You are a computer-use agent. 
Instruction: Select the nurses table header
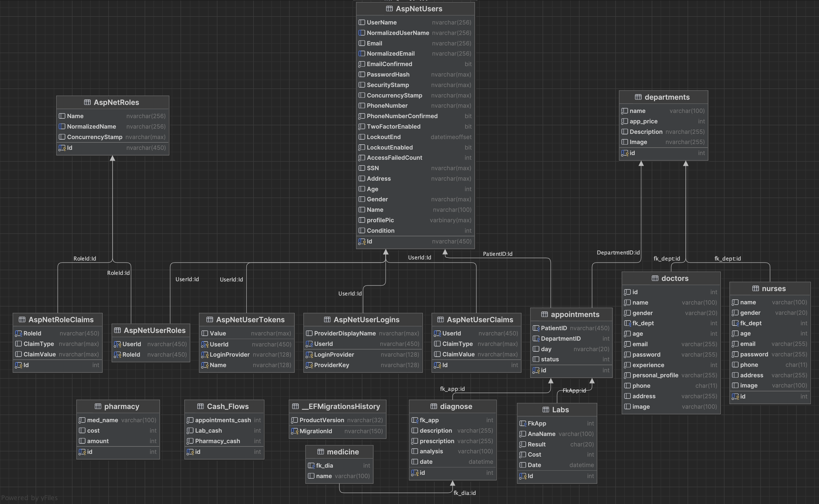point(770,289)
